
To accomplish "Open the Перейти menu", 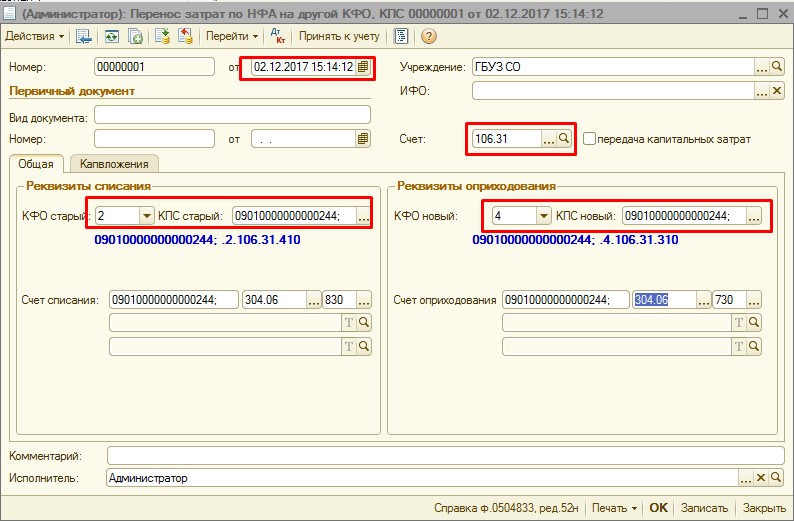I will coord(231,36).
